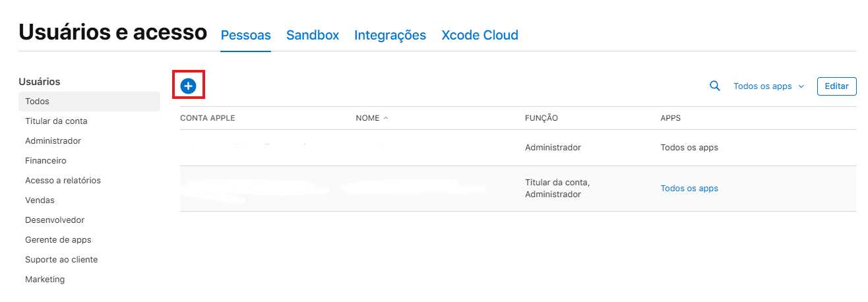This screenshot has width=868, height=302.
Task: Click the blue plus add user icon
Action: pyautogui.click(x=189, y=86)
